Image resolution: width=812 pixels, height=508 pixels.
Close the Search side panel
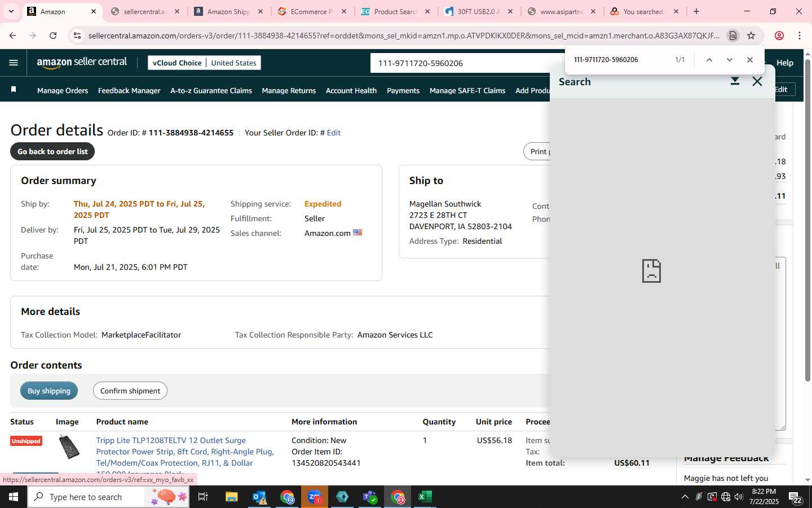click(757, 81)
